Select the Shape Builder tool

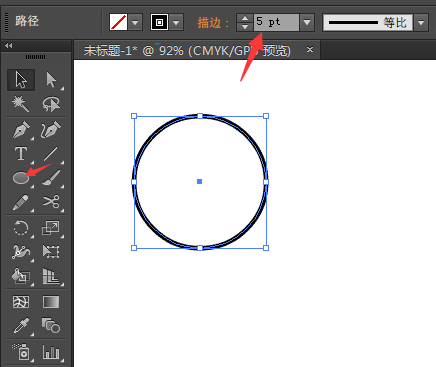point(21,276)
